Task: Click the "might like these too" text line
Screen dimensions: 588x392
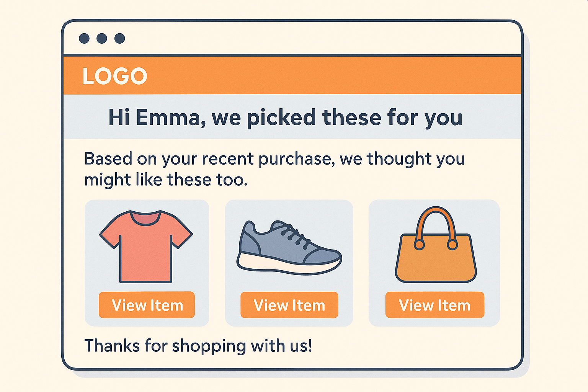Action: coord(166,180)
